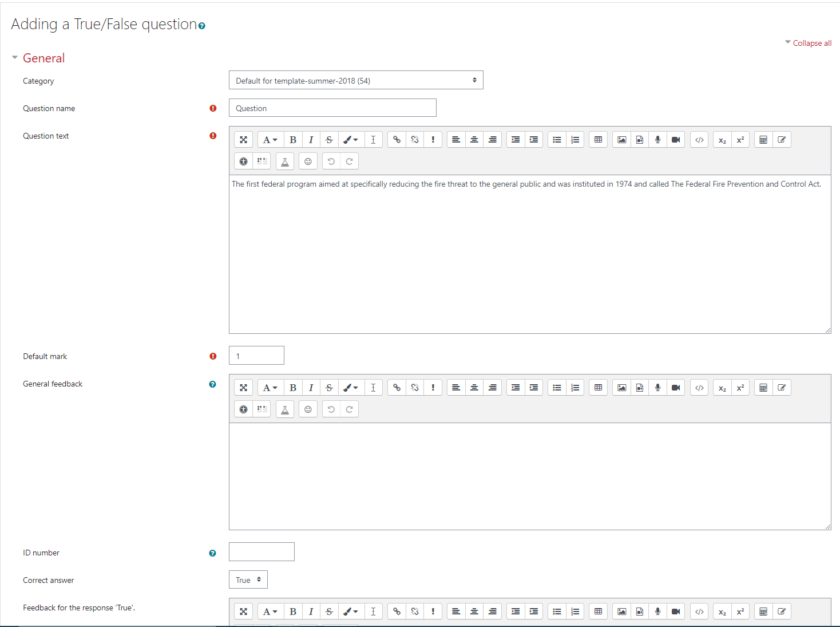
Task: Toggle HTML source view in Question text editor
Action: [x=699, y=140]
